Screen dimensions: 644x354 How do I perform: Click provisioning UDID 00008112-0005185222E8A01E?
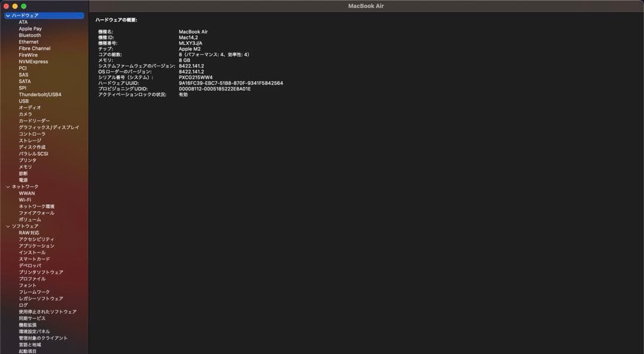[x=215, y=89]
